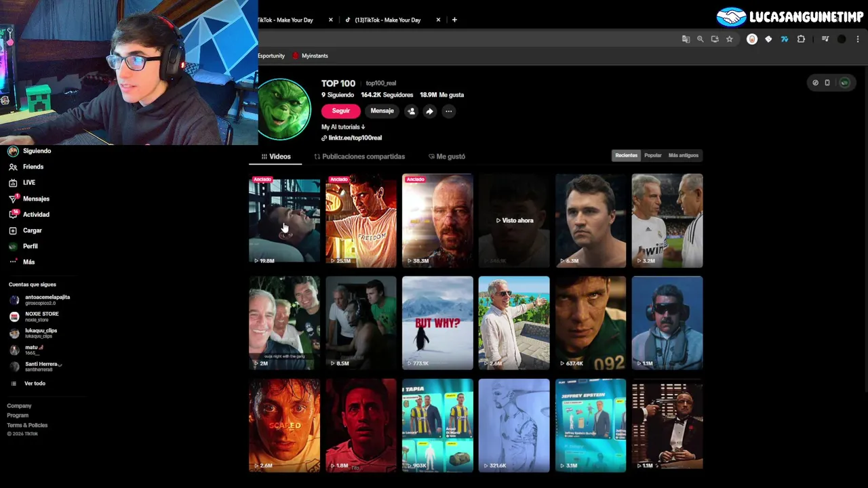
Task: Click the 164.2K Seguidores count
Action: pyautogui.click(x=387, y=95)
